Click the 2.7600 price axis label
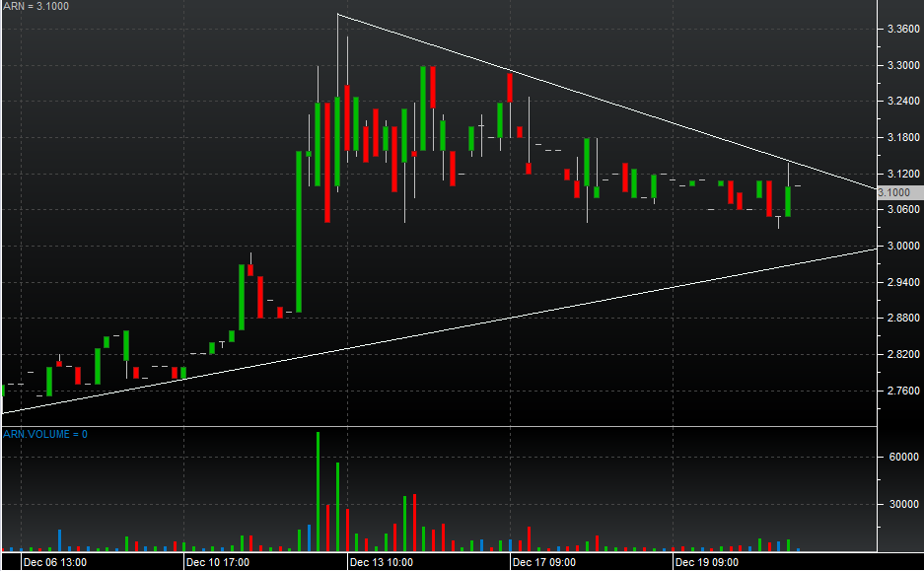This screenshot has width=924, height=571. click(902, 392)
